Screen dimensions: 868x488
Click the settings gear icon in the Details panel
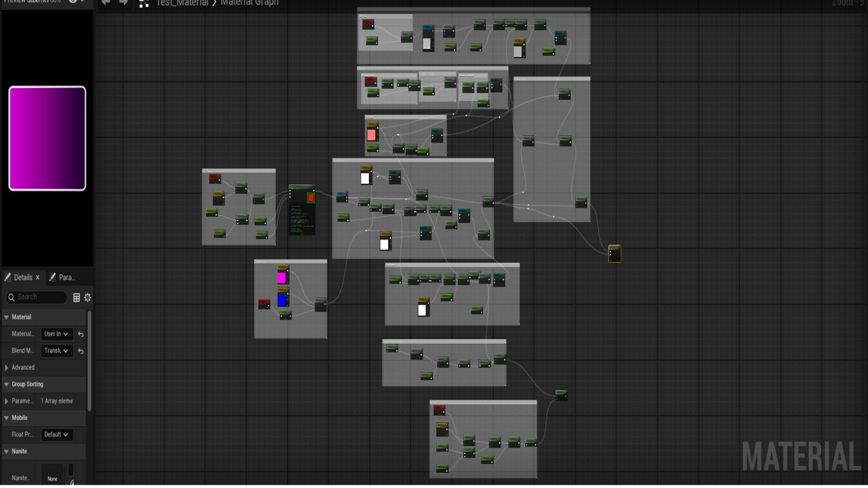(86, 297)
